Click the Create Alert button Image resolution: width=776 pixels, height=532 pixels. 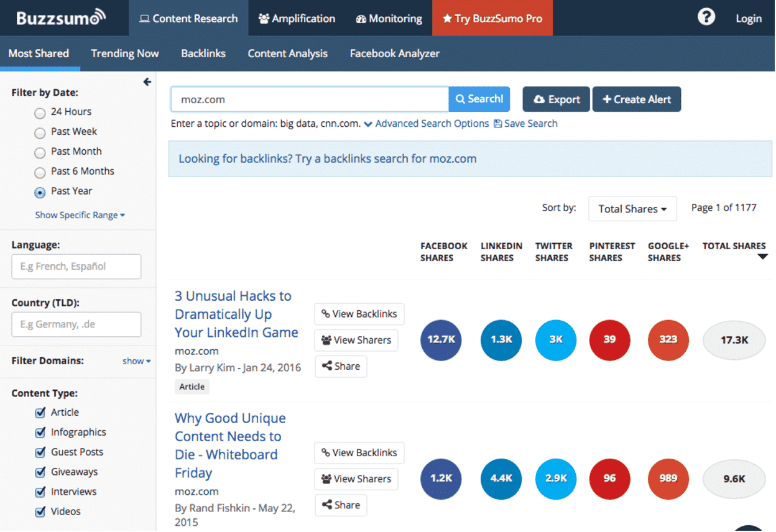coord(637,99)
